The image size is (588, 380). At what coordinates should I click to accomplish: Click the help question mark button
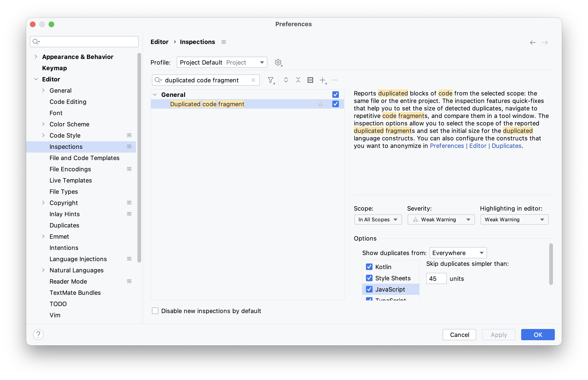coord(38,335)
